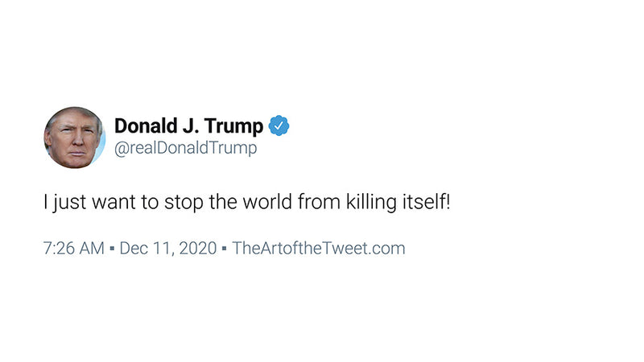Click the blue verified checkmark badge
This screenshot has width=644, height=362.
pos(279,126)
